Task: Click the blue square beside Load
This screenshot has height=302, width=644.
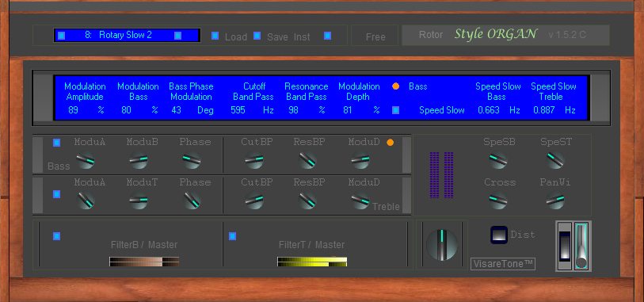Action: 215,36
